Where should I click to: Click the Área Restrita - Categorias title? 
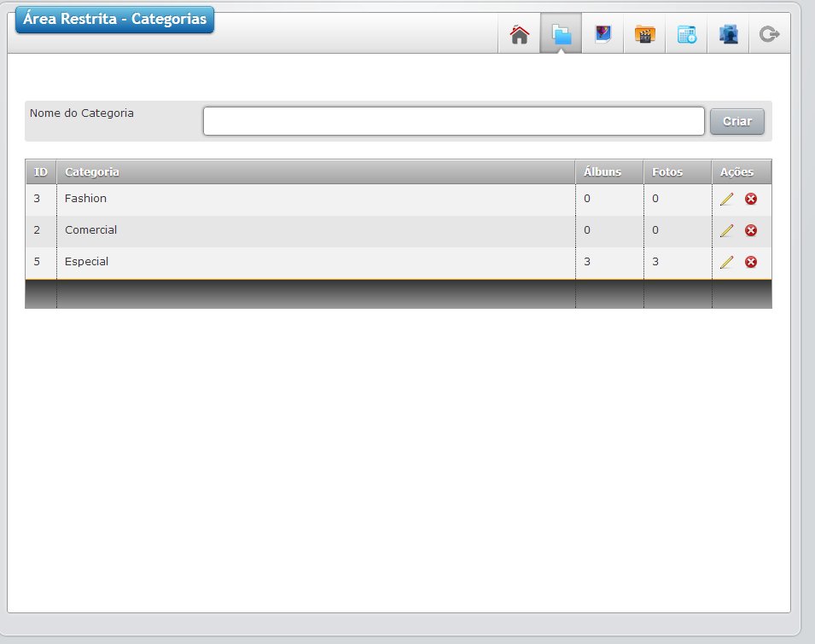coord(115,20)
